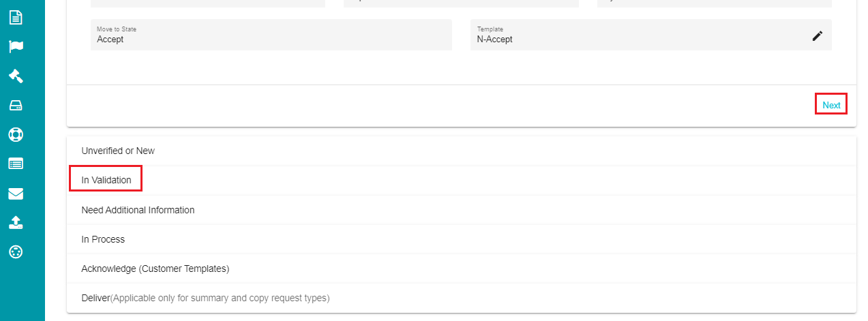
Task: Edit the N-Accept template with pencil icon
Action: 818,36
